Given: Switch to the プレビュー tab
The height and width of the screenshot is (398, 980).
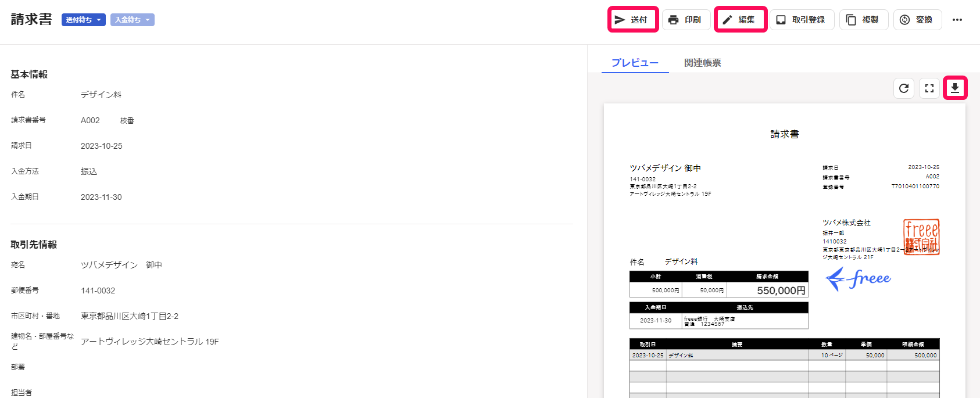Looking at the screenshot, I should click(635, 63).
